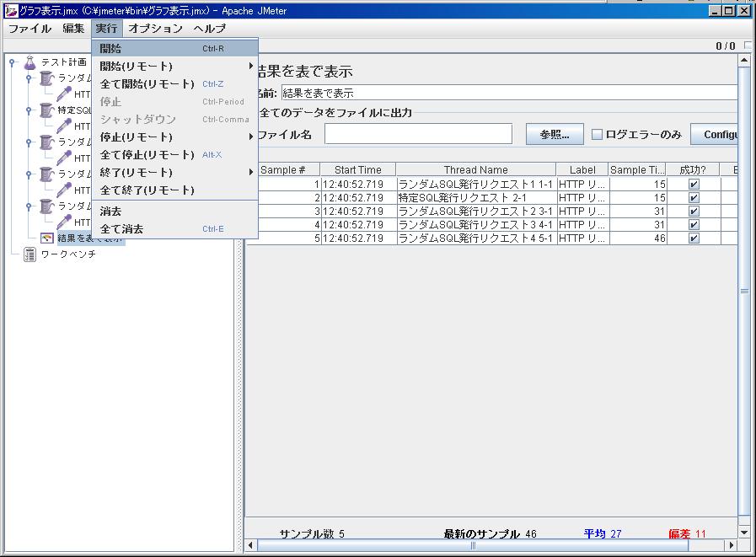Toggle success checkbox in sample row 2
The image size is (756, 557).
click(x=694, y=198)
